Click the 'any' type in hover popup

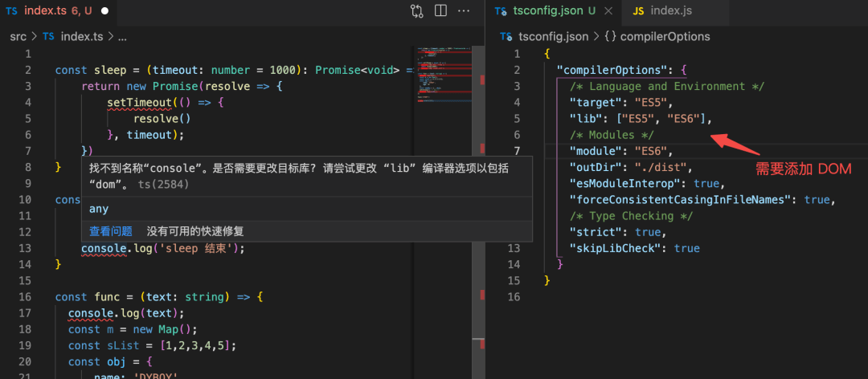(99, 209)
